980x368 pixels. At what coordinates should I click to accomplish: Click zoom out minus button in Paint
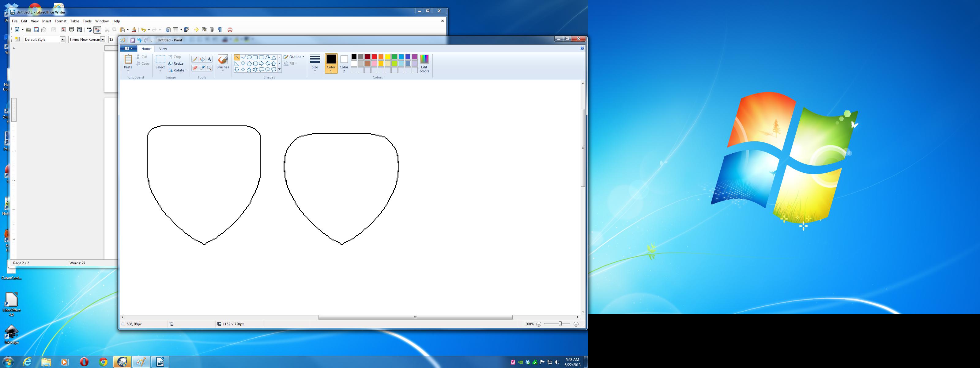(539, 324)
